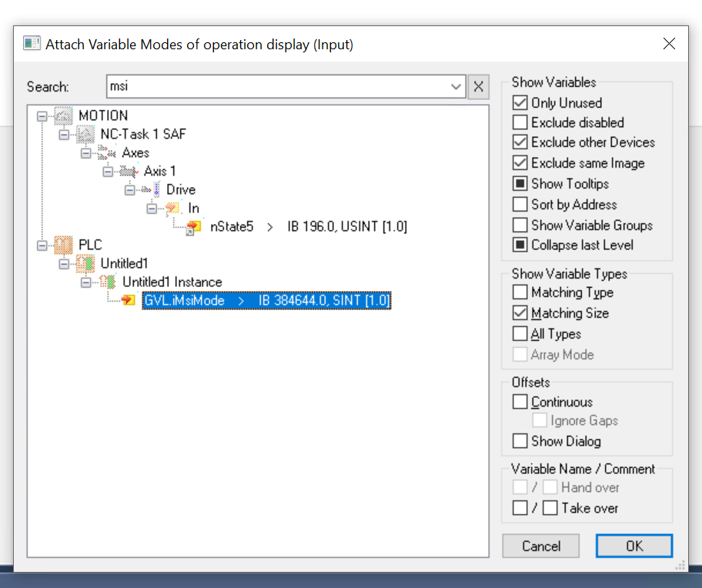Collapse the Axis 1 node
The width and height of the screenshot is (702, 588).
pos(108,172)
